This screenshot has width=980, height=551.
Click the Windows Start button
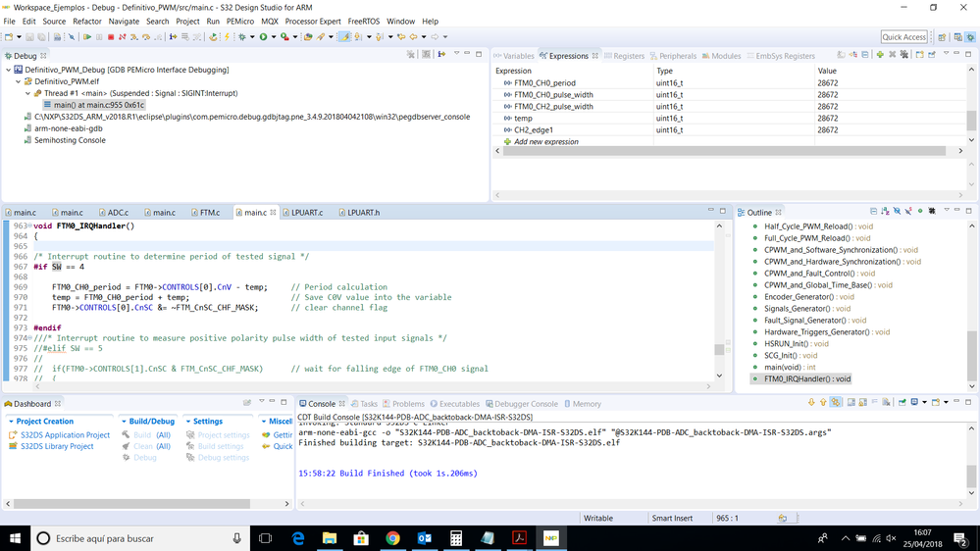(15, 538)
